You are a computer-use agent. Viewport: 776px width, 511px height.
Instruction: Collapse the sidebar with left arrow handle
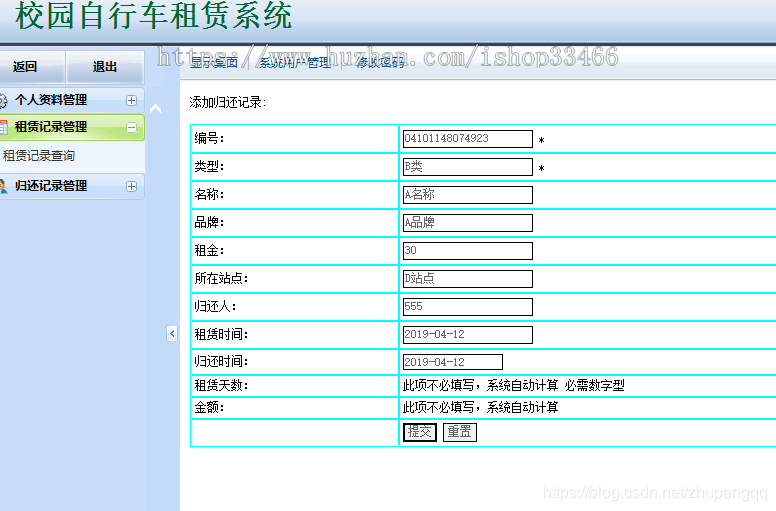tap(172, 334)
